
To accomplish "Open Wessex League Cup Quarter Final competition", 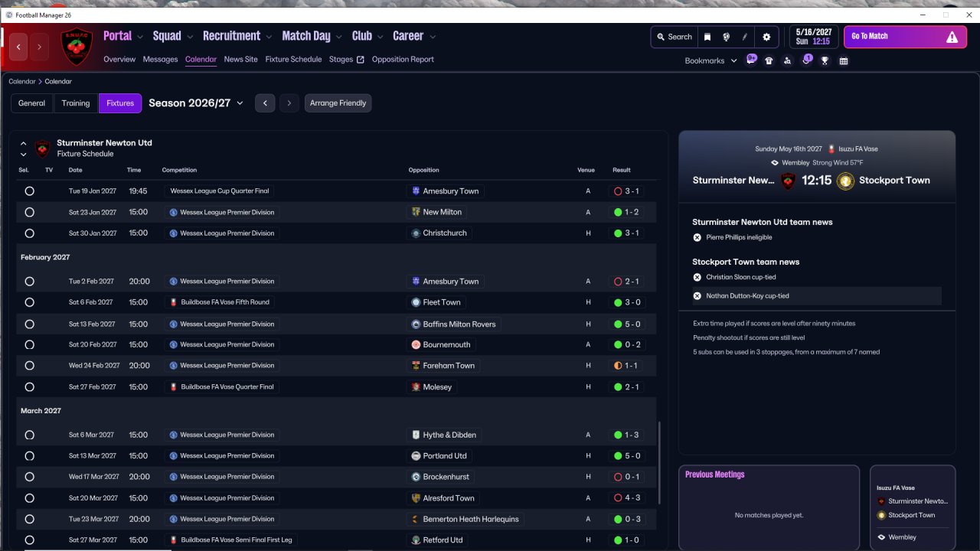I will click(219, 191).
